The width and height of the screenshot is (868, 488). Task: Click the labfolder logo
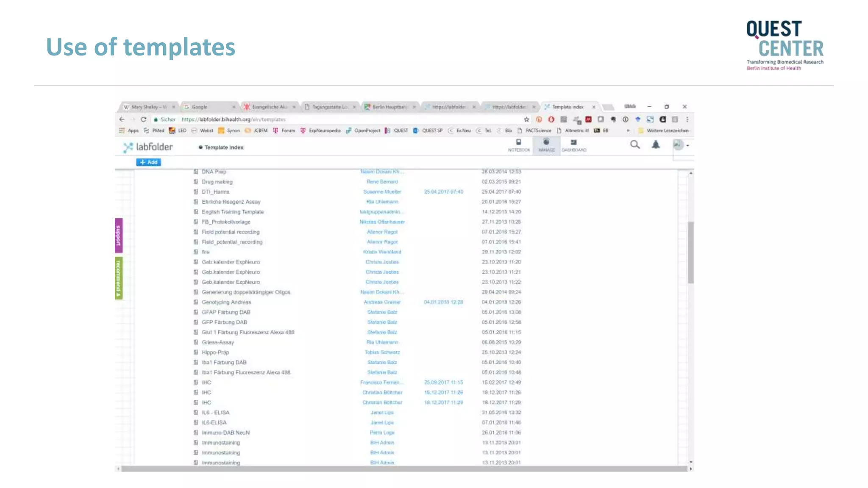tap(148, 147)
